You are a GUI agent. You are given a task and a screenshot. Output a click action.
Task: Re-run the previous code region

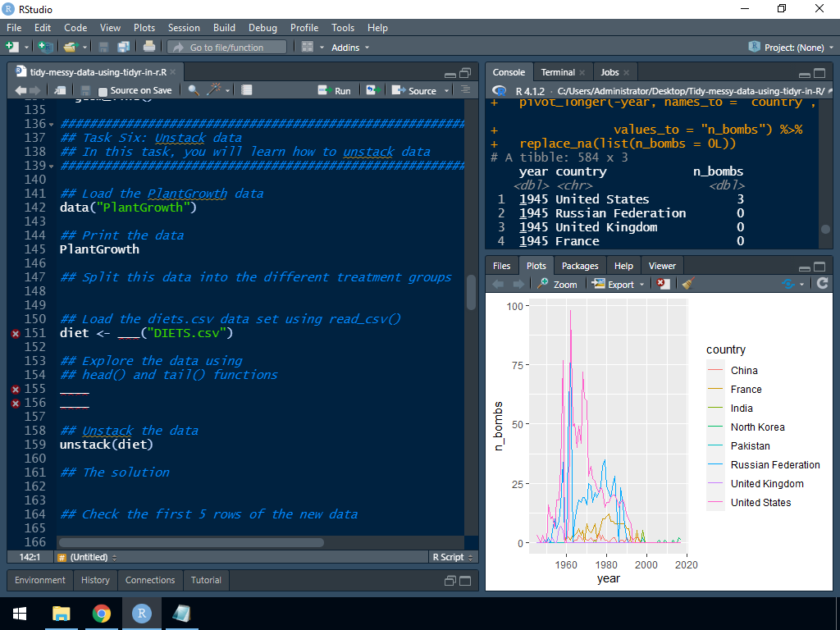pos(372,90)
